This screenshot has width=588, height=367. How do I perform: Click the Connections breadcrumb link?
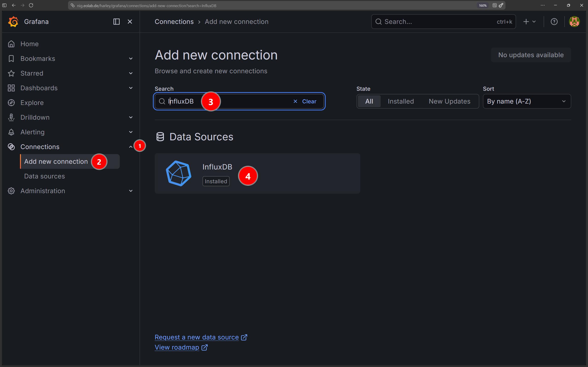click(174, 22)
